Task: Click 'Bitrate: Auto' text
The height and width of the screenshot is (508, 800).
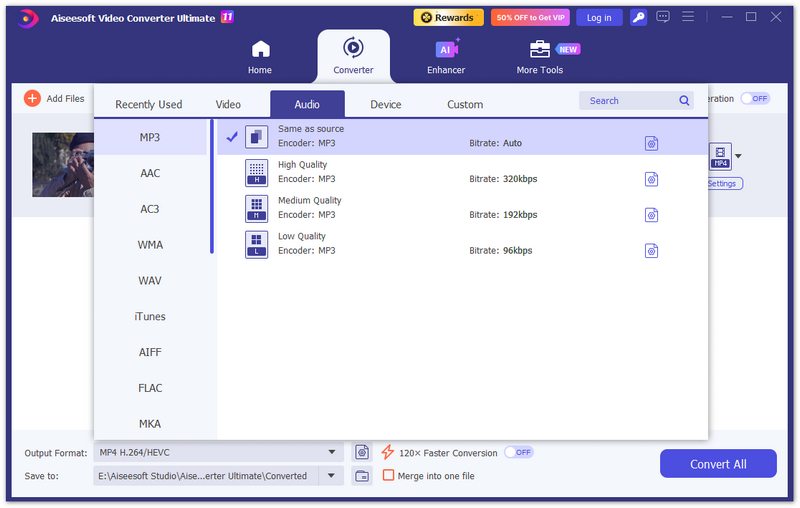Action: 495,143
